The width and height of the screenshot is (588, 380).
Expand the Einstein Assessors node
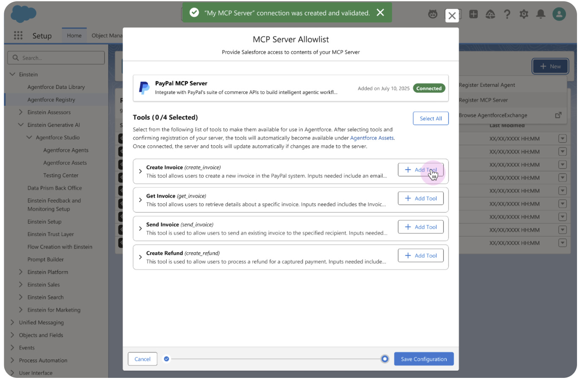21,112
